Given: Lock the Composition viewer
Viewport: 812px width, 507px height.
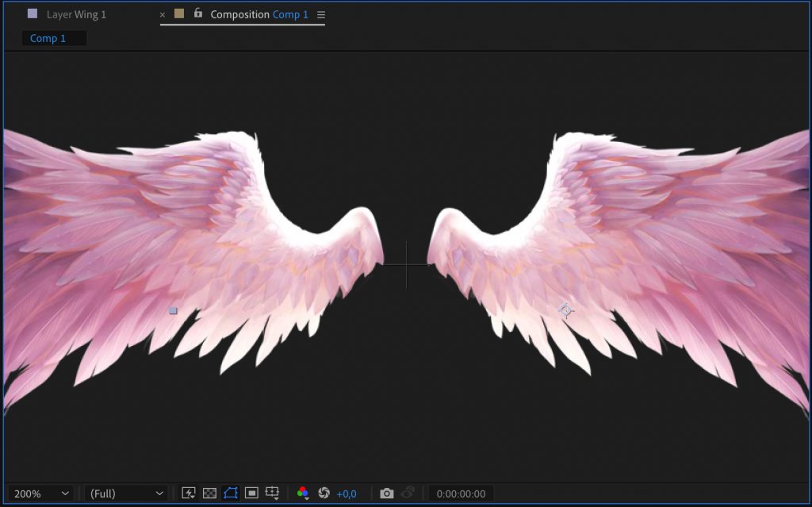Looking at the screenshot, I should coord(198,13).
